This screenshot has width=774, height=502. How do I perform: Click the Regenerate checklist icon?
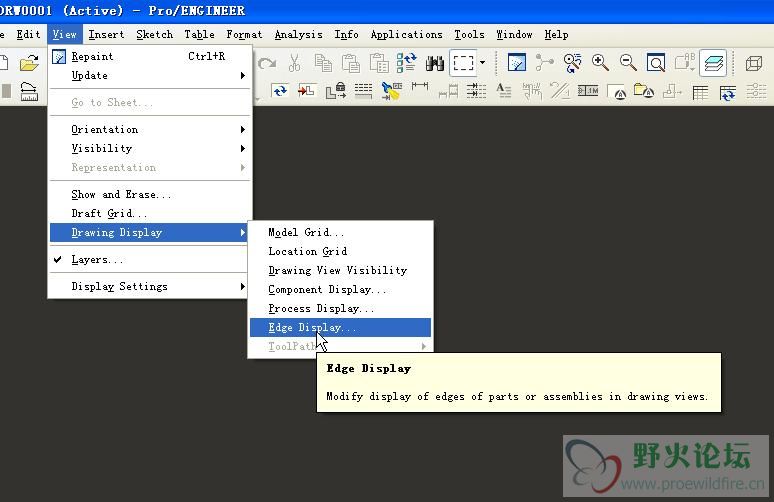click(407, 63)
